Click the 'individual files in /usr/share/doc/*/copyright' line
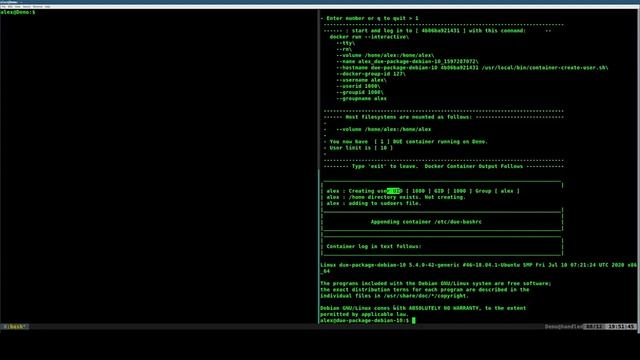 (394, 296)
